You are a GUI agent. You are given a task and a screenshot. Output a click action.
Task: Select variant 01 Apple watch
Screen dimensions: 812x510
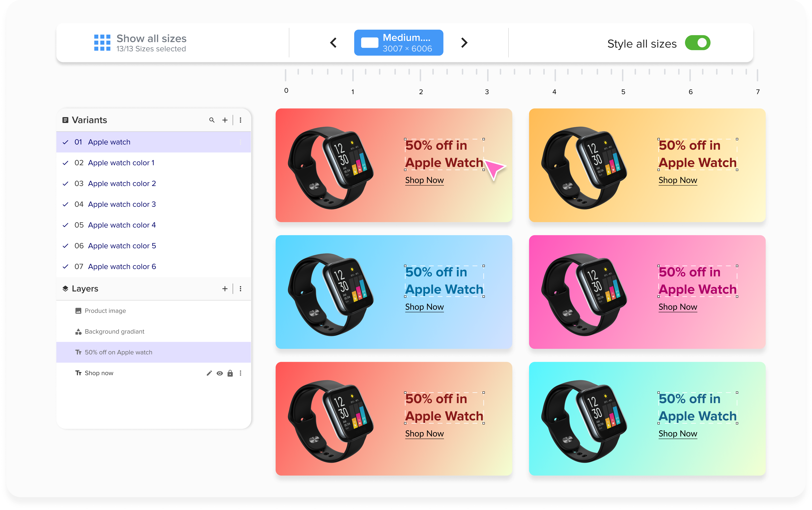(x=153, y=142)
